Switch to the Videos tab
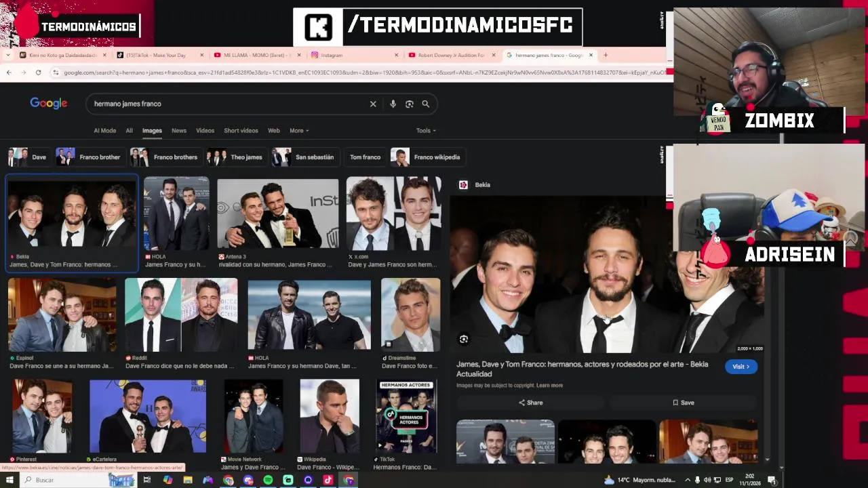This screenshot has width=868, height=488. coord(205,130)
